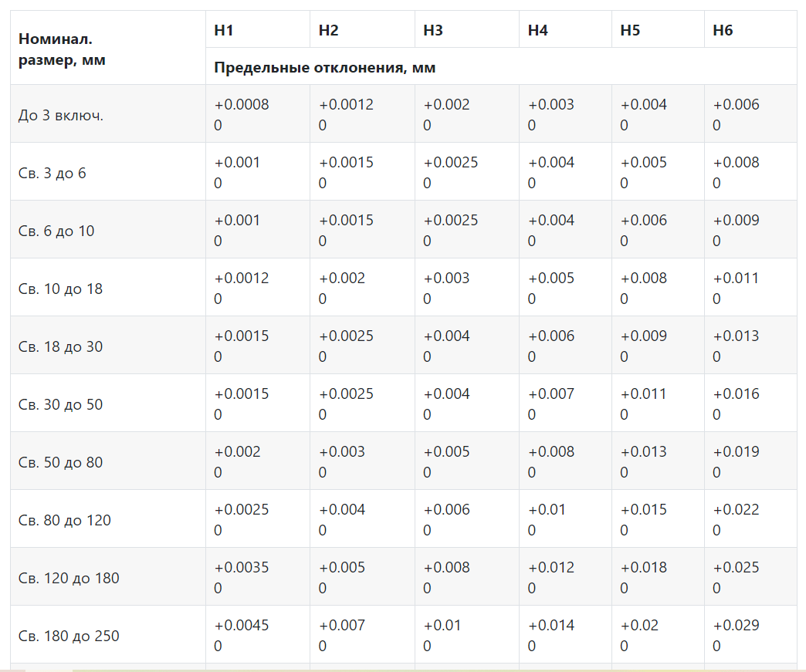Click the 'Предельные отклонения, мм' subheader
The image size is (806, 672).
point(324,67)
